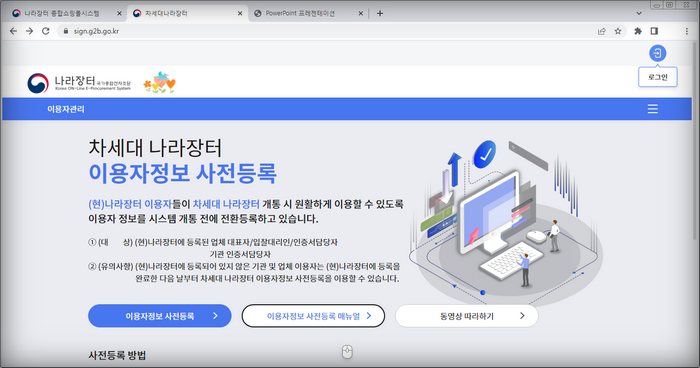
Task: Open the hamburger menu in blue bar
Action: [653, 109]
